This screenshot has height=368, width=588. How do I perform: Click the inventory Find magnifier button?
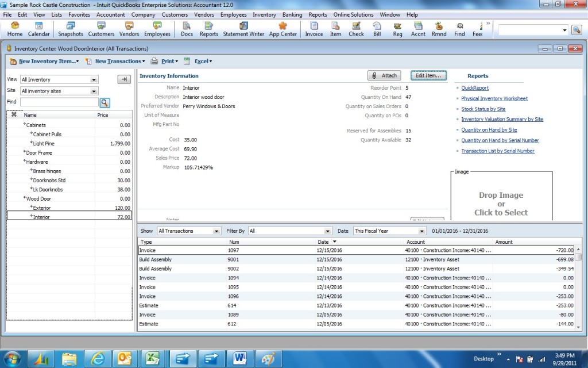[x=105, y=102]
